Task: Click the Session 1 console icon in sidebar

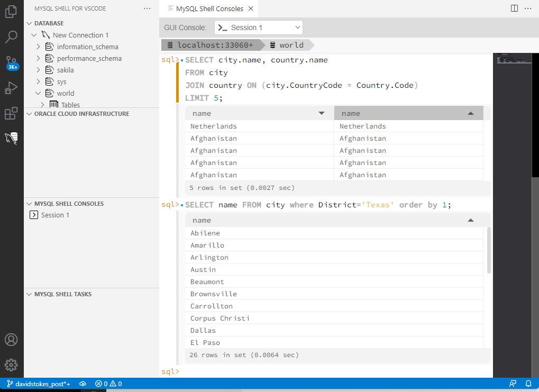Action: (34, 215)
